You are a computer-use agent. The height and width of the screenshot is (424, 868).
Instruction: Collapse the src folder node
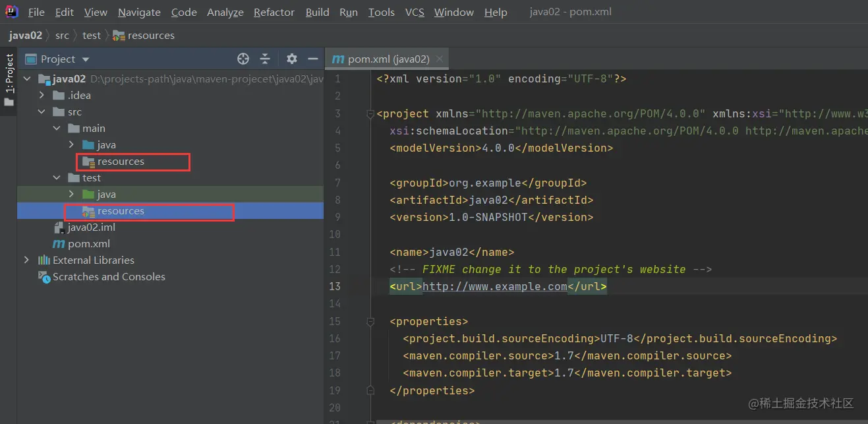pos(42,112)
